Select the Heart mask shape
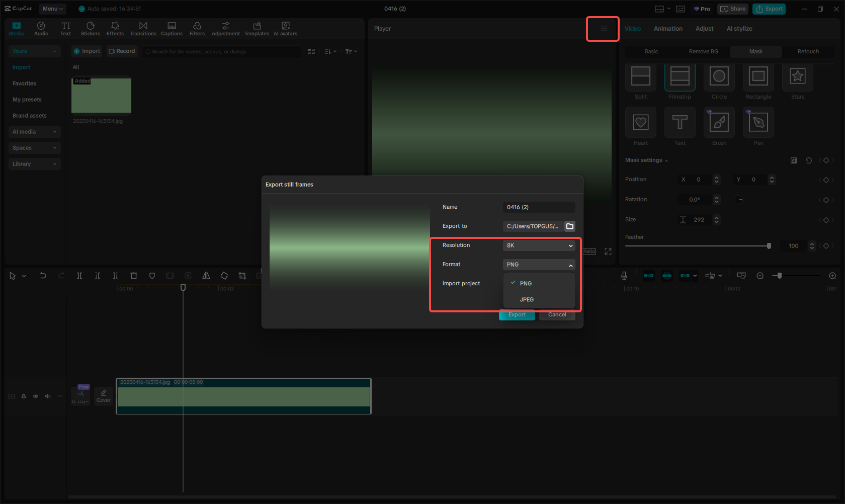The width and height of the screenshot is (845, 504). click(x=640, y=126)
